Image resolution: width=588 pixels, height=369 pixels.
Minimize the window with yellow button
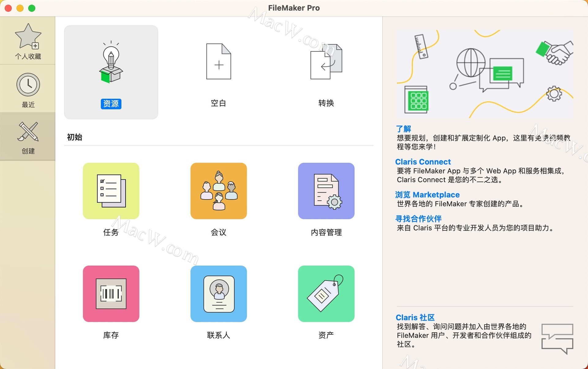[20, 8]
